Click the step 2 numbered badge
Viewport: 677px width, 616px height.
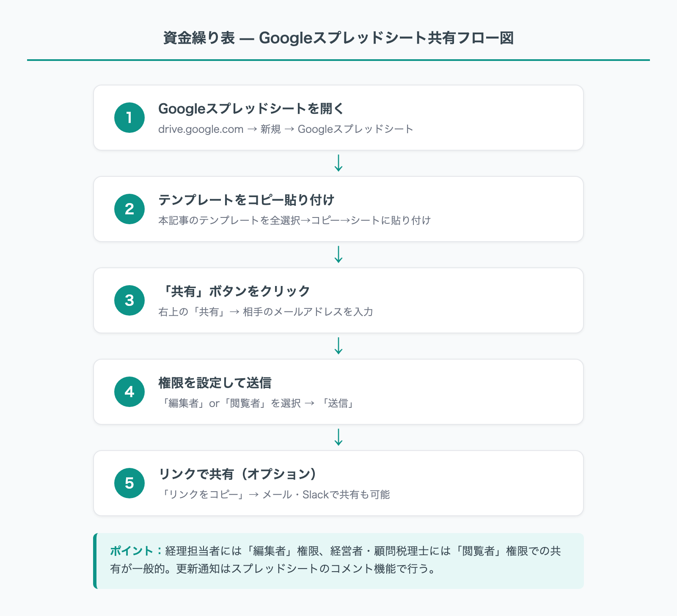(129, 209)
